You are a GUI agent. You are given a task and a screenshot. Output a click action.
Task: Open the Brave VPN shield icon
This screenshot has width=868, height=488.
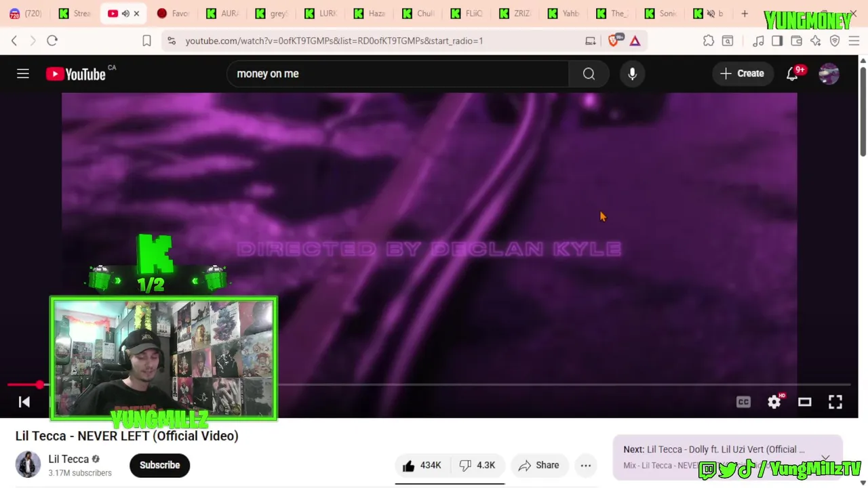[835, 41]
